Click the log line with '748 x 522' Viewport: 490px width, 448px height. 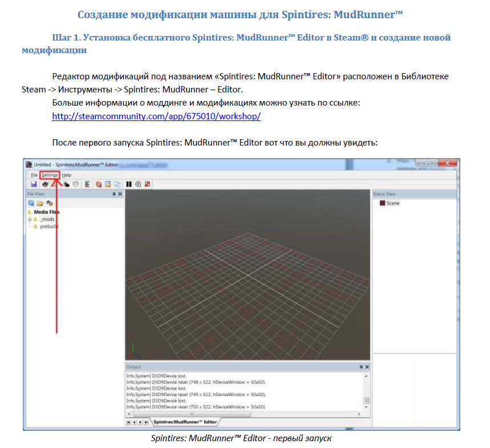[196, 382]
